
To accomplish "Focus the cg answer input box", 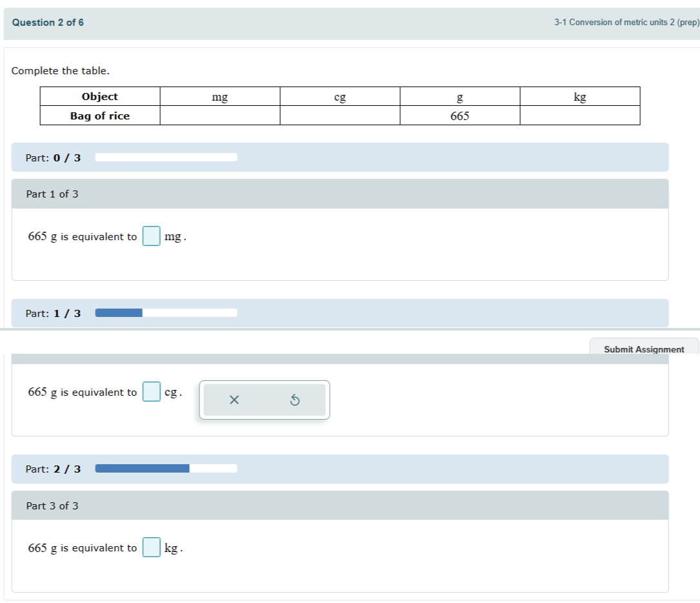I will coord(152,392).
